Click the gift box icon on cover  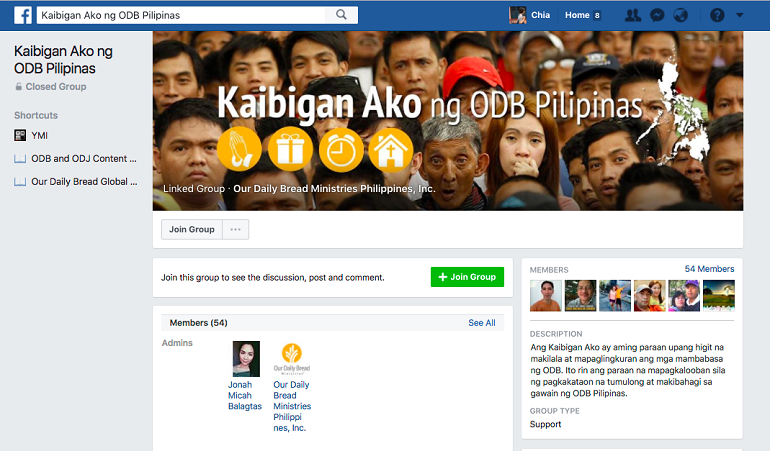[290, 149]
